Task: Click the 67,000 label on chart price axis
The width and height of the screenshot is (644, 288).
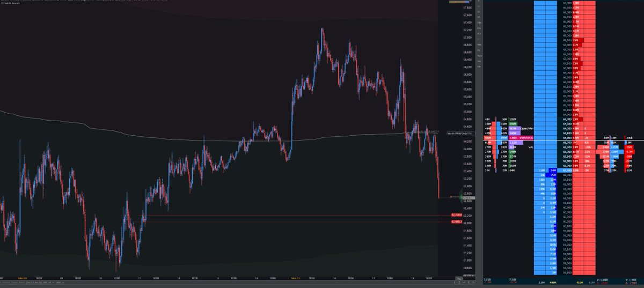Action: [x=467, y=37]
